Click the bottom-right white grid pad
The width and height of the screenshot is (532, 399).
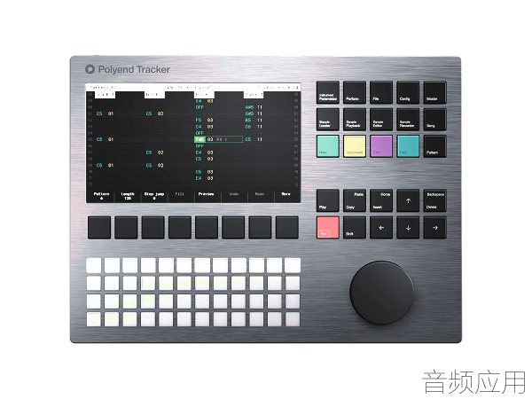[293, 319]
